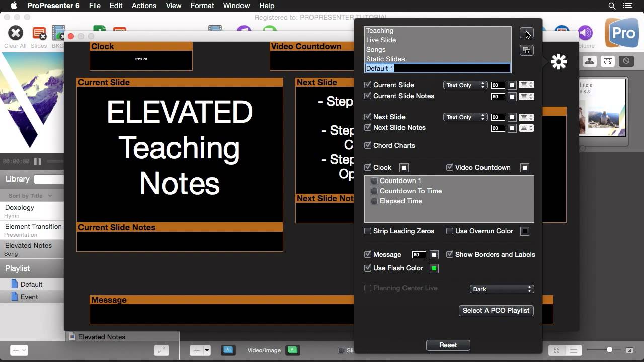The image size is (644, 362).
Task: Open the Default playlist
Action: [31, 284]
